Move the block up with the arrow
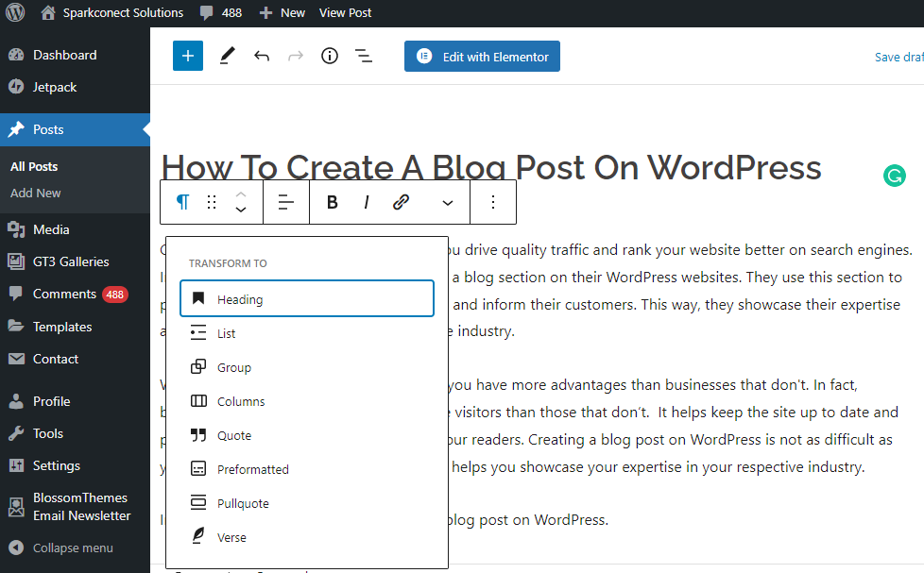Image resolution: width=924 pixels, height=573 pixels. tap(240, 194)
